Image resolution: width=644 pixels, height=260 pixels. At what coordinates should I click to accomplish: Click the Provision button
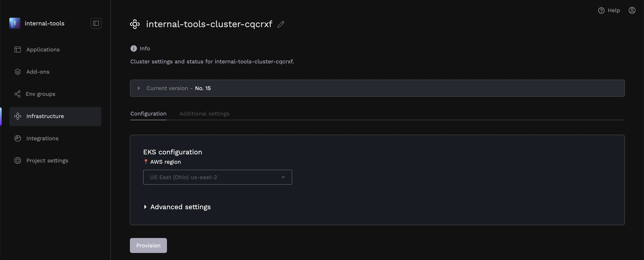pos(148,245)
